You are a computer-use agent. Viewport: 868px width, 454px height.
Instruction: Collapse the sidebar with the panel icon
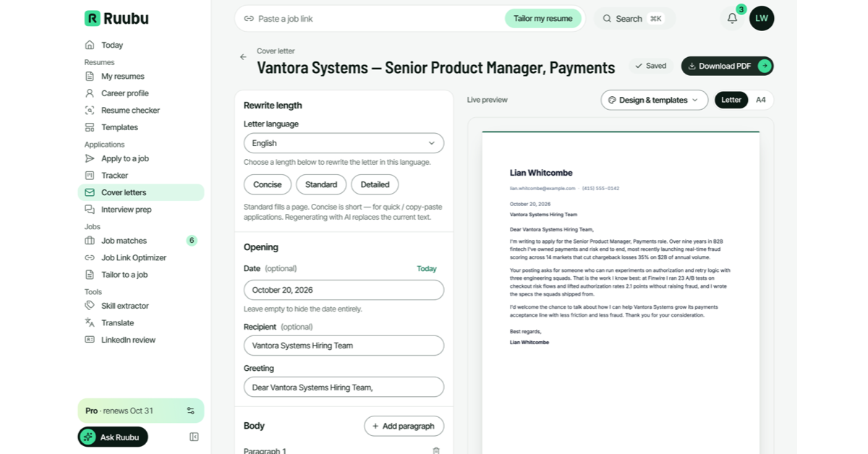pos(194,437)
